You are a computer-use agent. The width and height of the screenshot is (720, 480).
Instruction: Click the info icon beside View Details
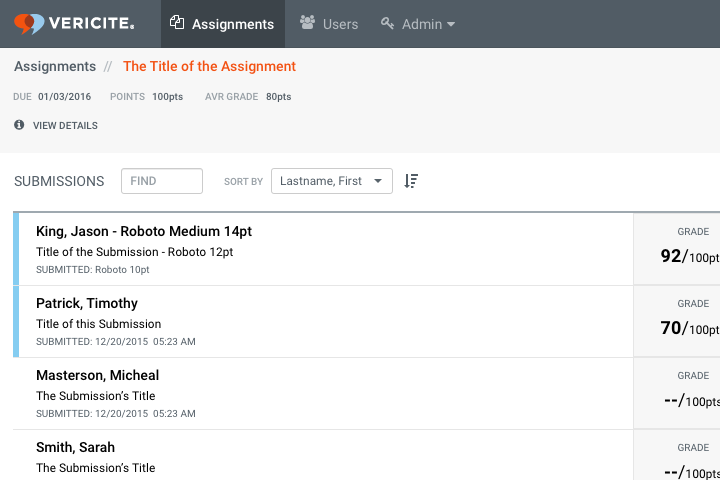[x=19, y=125]
